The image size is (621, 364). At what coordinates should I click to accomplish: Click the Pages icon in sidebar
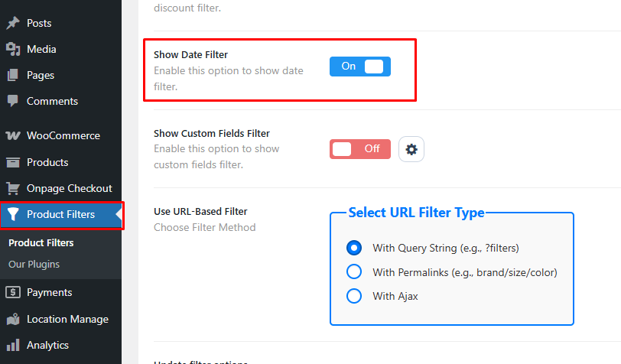(x=13, y=75)
